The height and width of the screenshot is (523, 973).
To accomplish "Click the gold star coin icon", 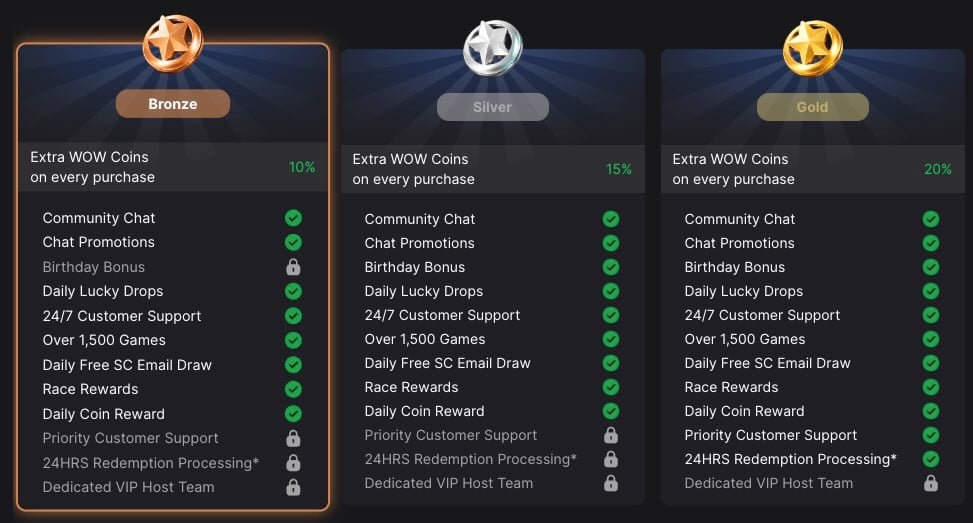I will point(812,48).
